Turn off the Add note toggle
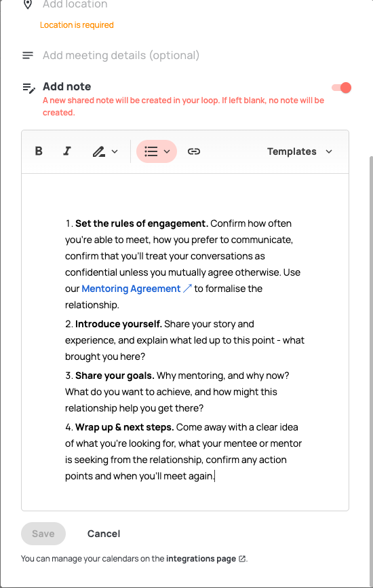The width and height of the screenshot is (373, 588). pos(341,88)
